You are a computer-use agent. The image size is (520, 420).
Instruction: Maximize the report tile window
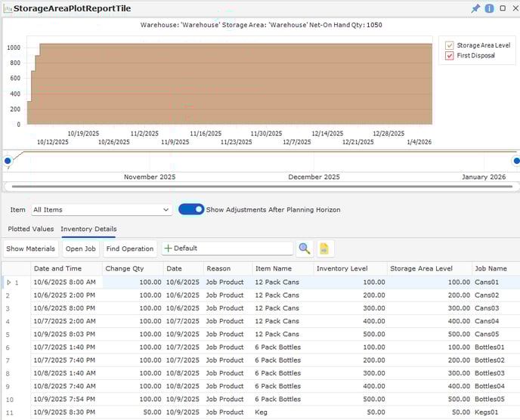click(x=502, y=8)
